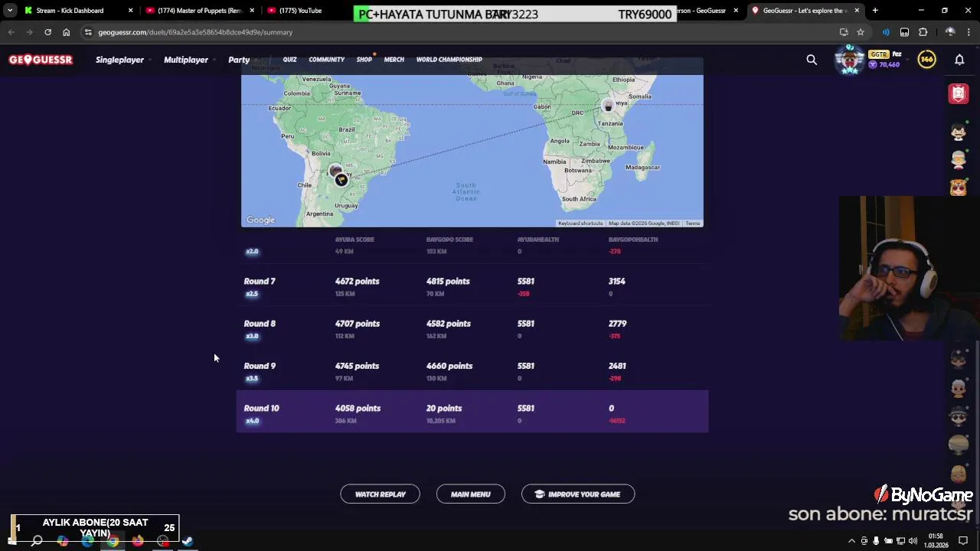Reload the page with the browser refresh icon
Image resolution: width=980 pixels, height=551 pixels.
tap(47, 32)
